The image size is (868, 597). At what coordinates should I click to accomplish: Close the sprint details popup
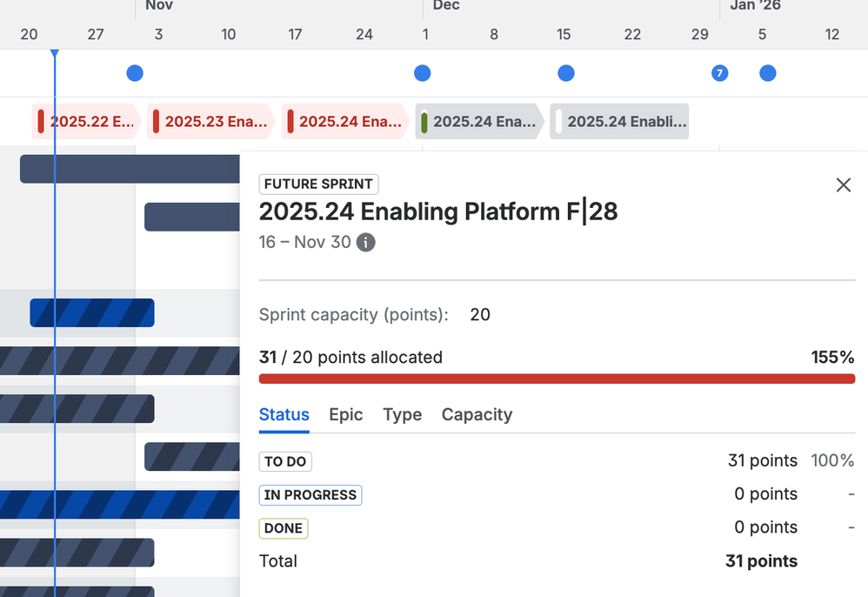[843, 184]
